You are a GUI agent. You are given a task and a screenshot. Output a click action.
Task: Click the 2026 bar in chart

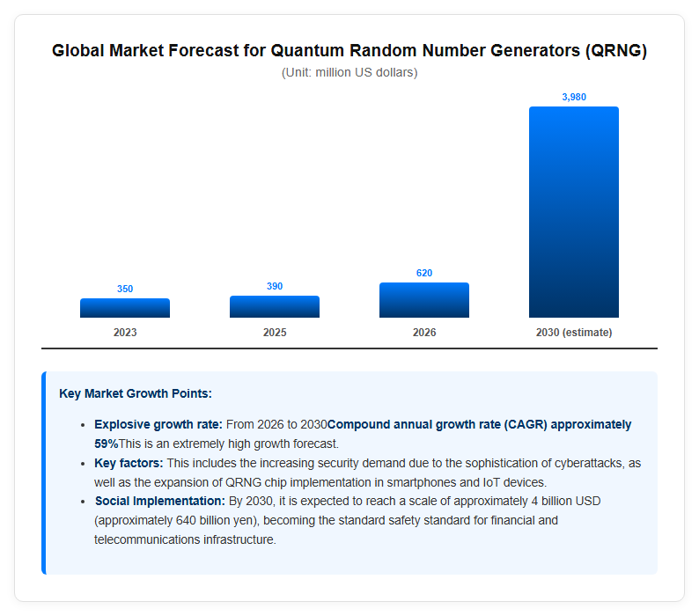click(424, 300)
